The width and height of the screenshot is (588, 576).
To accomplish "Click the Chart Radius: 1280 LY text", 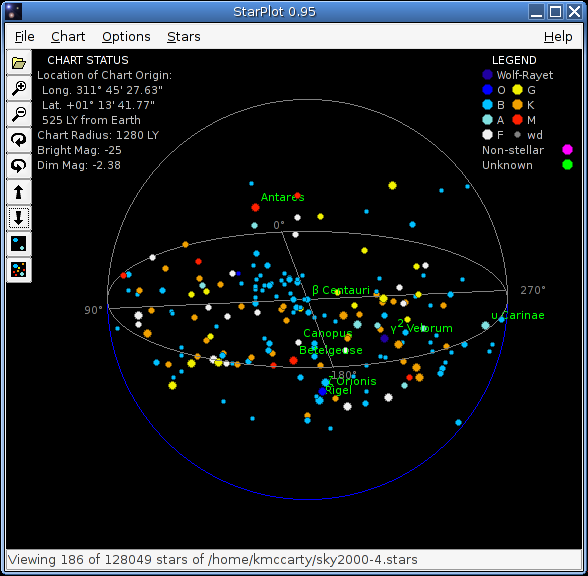I will pyautogui.click(x=98, y=135).
